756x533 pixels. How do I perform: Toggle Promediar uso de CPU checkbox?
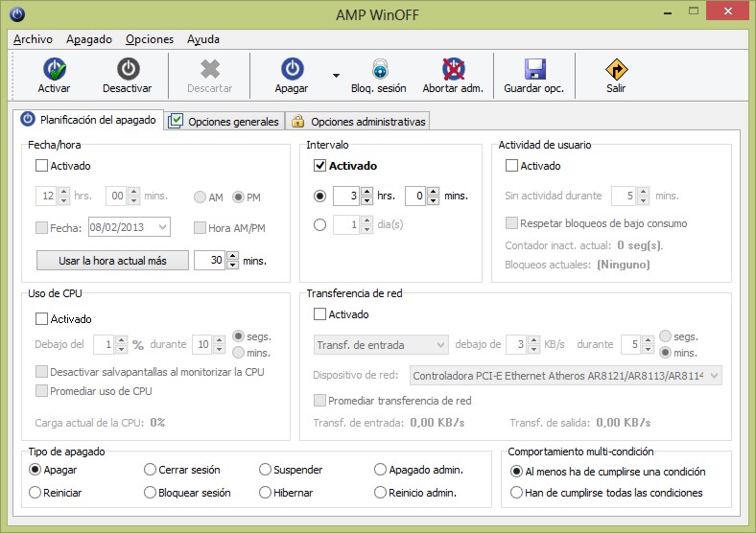(42, 391)
